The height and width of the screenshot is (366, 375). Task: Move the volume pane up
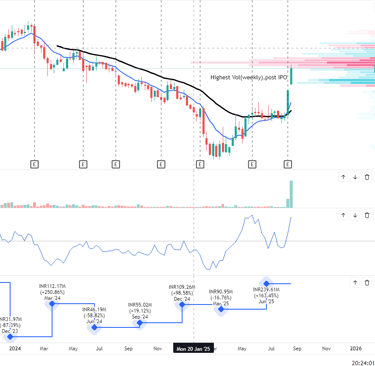[x=343, y=177]
